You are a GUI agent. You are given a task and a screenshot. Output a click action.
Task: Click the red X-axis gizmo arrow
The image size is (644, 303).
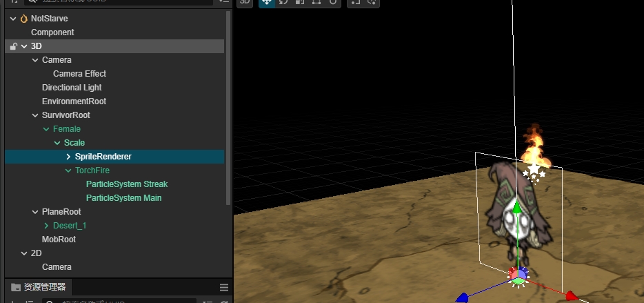tap(570, 295)
